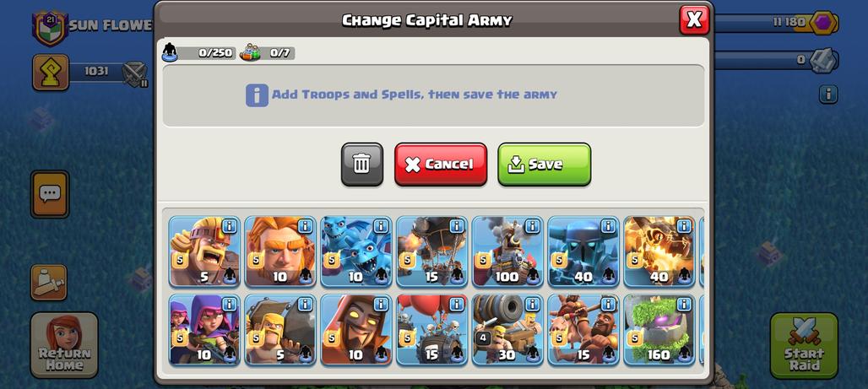This screenshot has height=389, width=868.
Task: Add the Super Wizard troop card
Action: pyautogui.click(x=356, y=330)
